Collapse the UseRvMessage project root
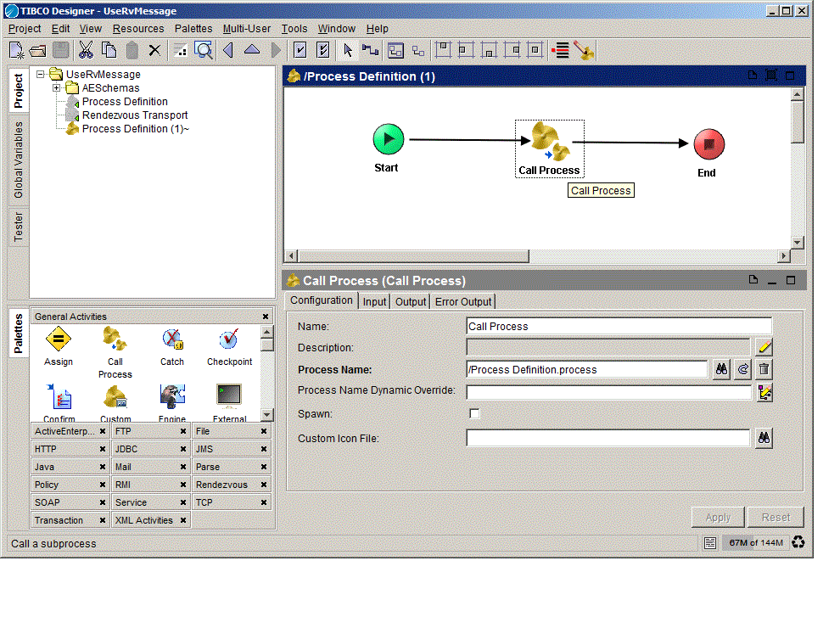This screenshot has height=628, width=840. pyautogui.click(x=41, y=75)
